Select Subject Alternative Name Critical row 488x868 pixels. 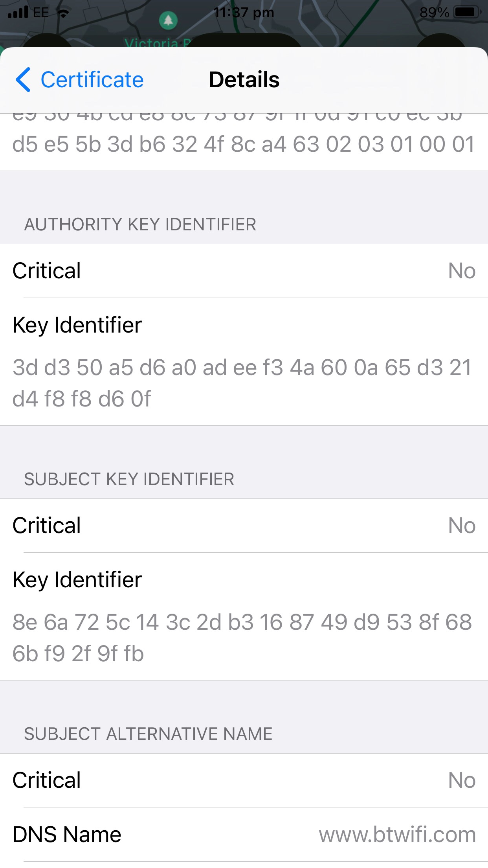click(244, 780)
